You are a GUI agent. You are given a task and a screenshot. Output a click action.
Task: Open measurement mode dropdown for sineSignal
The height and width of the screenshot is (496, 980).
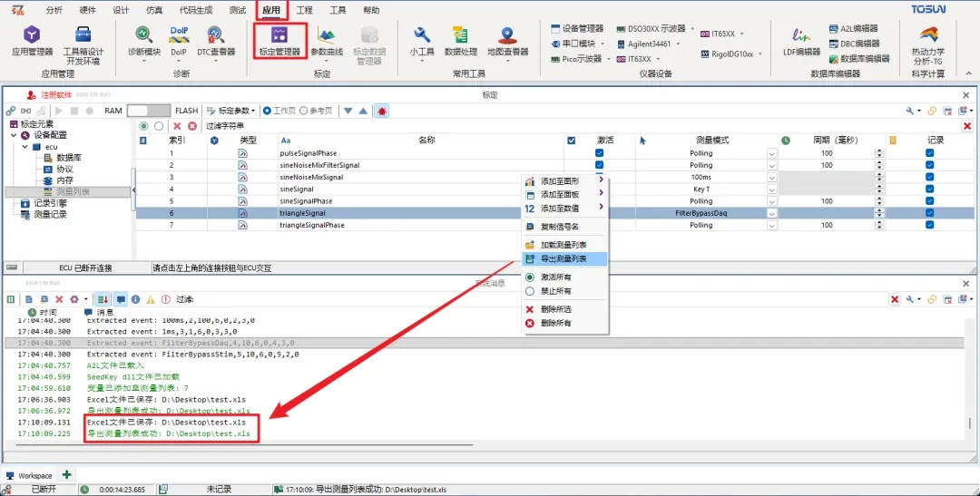(772, 190)
